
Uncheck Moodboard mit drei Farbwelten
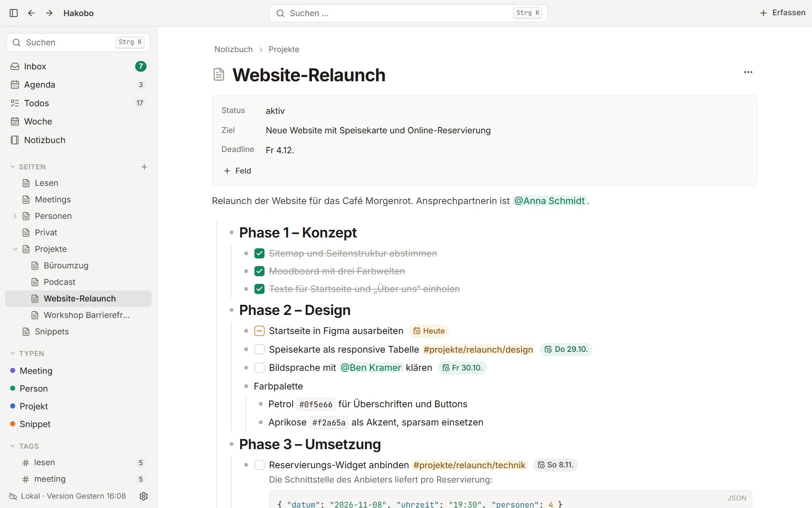[x=259, y=271]
